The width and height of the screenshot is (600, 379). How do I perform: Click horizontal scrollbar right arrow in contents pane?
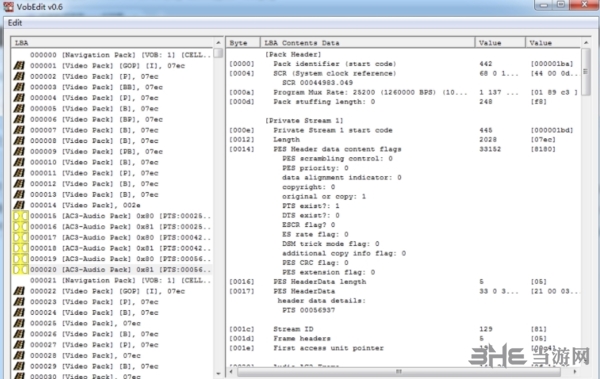(575, 372)
